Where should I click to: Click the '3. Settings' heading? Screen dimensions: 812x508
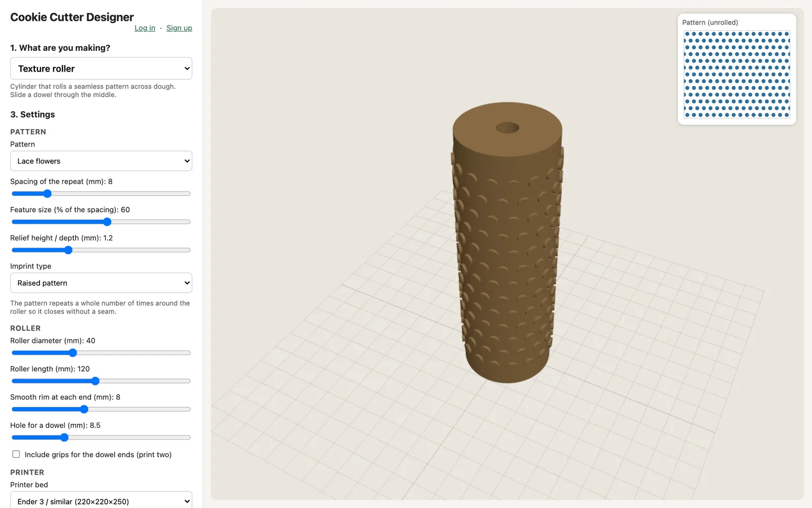(x=32, y=114)
